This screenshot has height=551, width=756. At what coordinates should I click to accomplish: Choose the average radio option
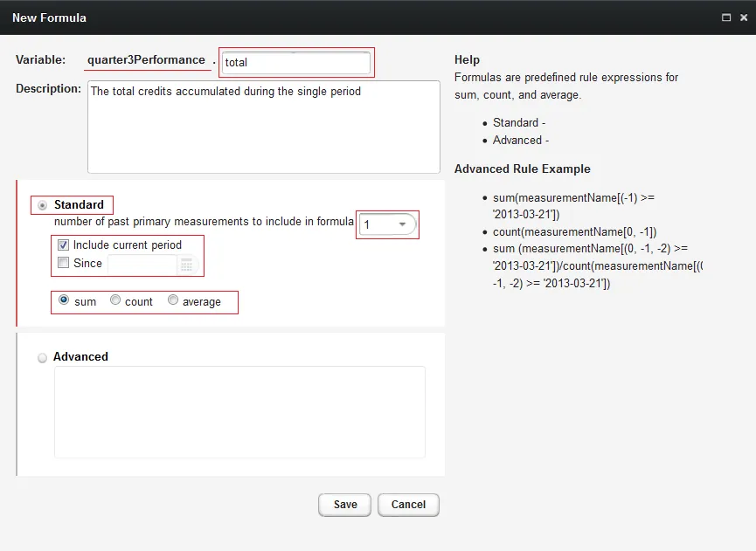172,300
